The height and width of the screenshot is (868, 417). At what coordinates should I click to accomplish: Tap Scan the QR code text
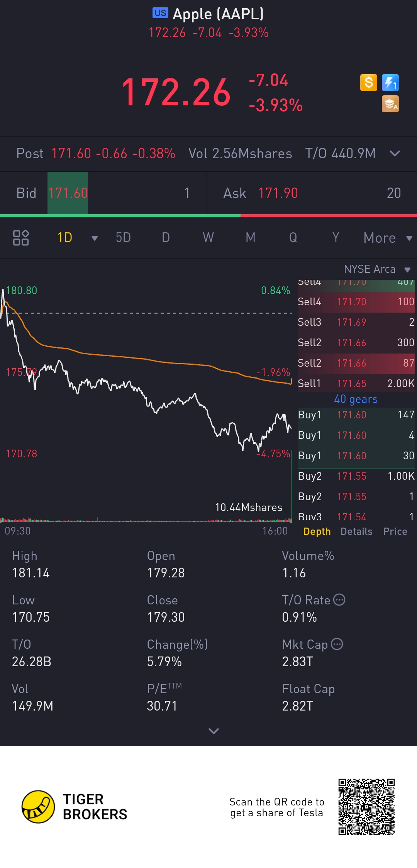[x=277, y=807]
